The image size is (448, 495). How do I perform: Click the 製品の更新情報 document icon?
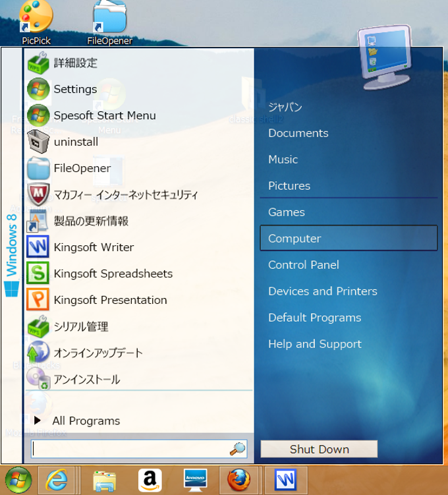click(x=38, y=221)
